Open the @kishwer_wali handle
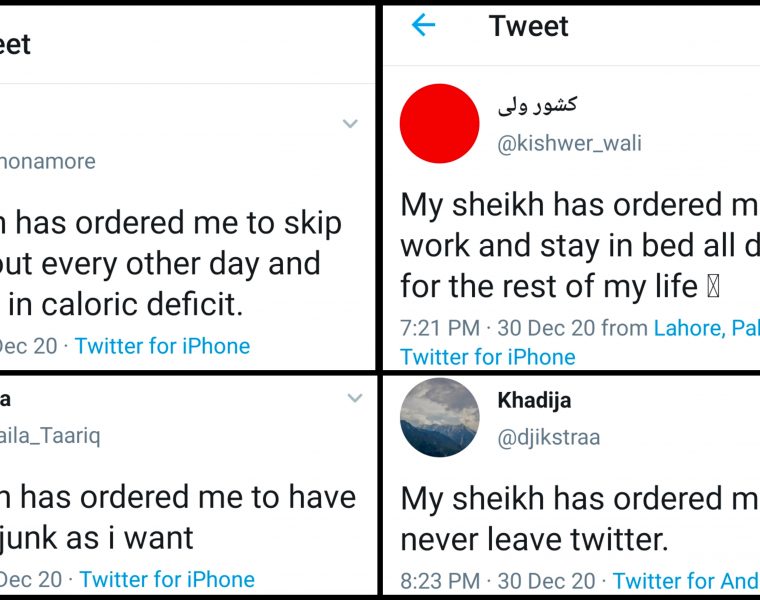 pyautogui.click(x=569, y=143)
